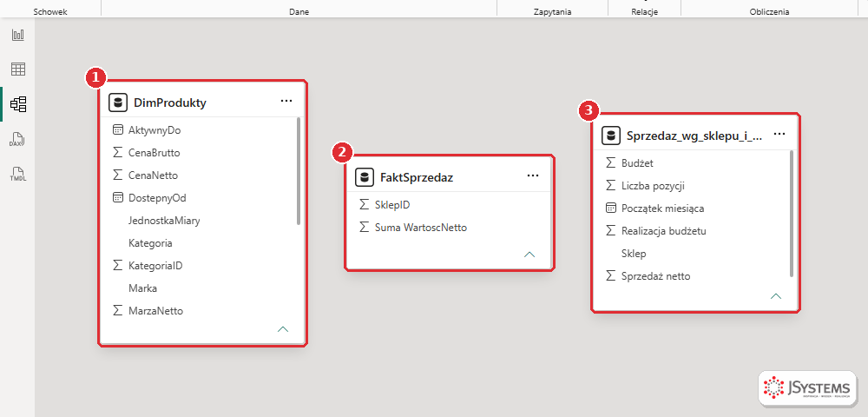Click the sigma icon beside Budżet
The height and width of the screenshot is (417, 868).
tap(610, 162)
